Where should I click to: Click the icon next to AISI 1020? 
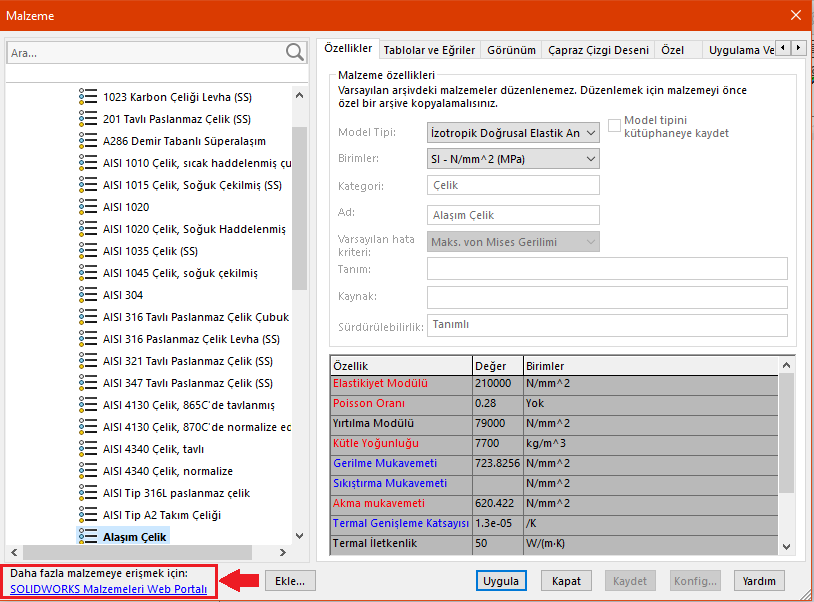(x=88, y=207)
